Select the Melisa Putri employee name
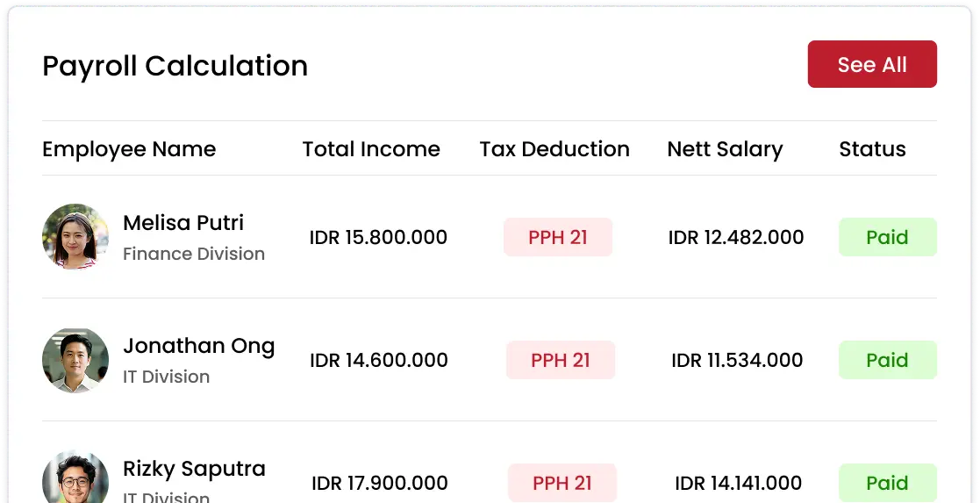 [x=183, y=223]
